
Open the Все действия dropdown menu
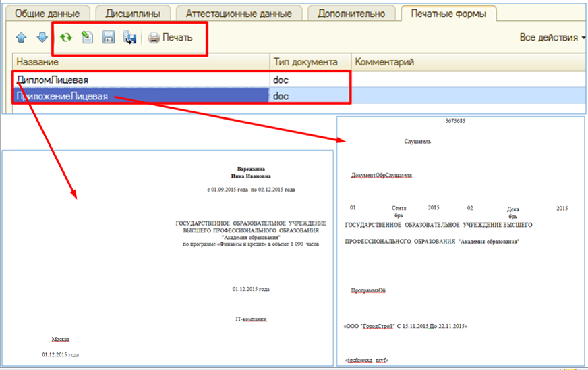552,38
